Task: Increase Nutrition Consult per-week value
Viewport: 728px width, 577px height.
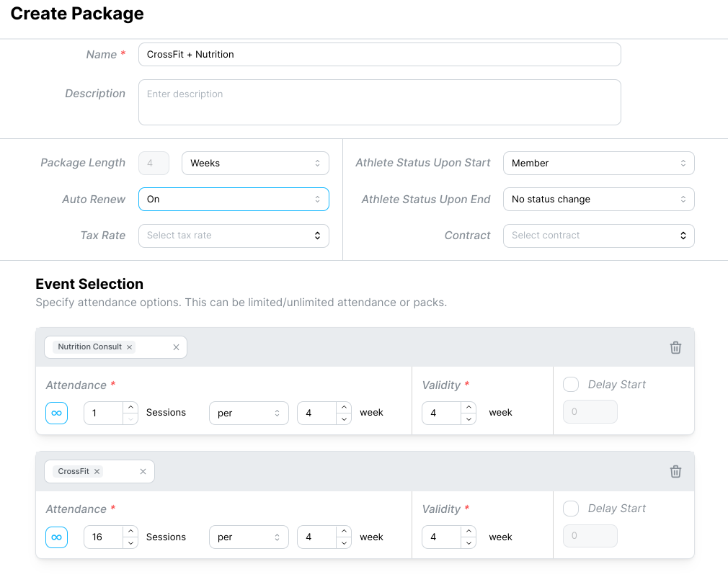Action: 344,407
